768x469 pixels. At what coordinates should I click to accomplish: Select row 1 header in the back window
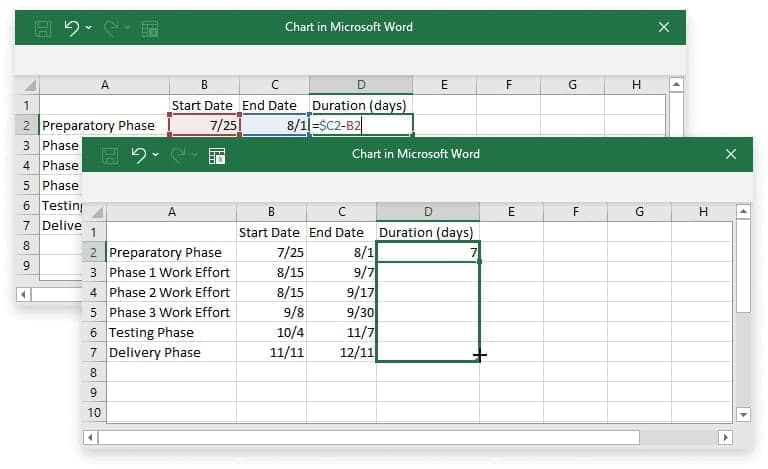[x=26, y=105]
